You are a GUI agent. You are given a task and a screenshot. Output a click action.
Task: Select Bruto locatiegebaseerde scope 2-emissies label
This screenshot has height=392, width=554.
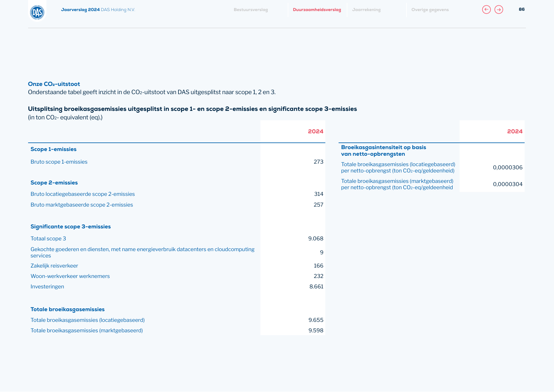click(83, 194)
